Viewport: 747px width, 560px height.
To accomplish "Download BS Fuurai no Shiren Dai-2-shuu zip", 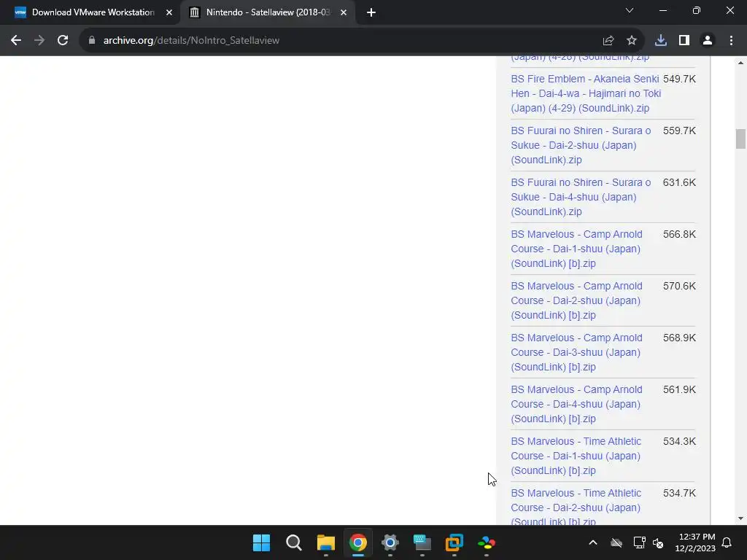I will coord(581,145).
